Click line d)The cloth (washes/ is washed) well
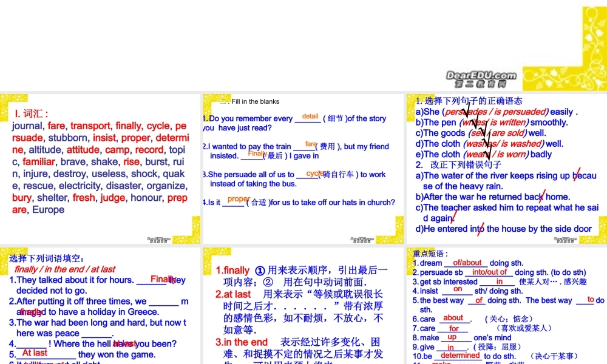The image size is (607, 364). click(x=489, y=144)
